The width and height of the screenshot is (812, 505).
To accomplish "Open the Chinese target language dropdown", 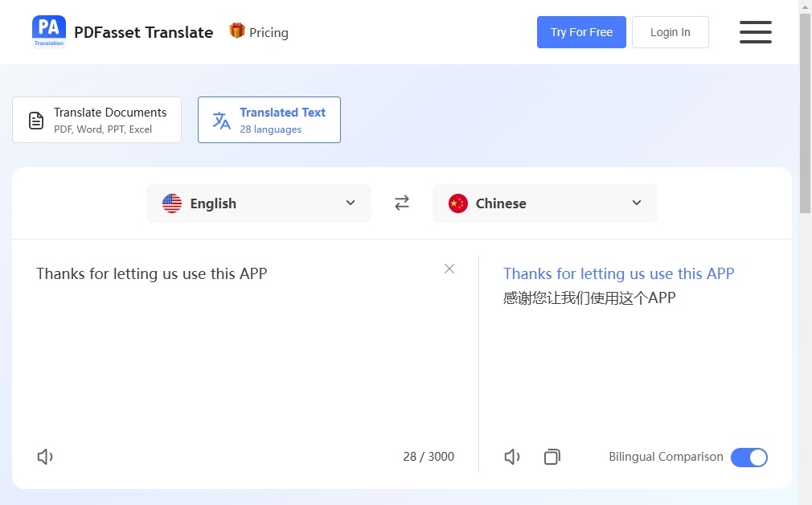I will pyautogui.click(x=545, y=203).
